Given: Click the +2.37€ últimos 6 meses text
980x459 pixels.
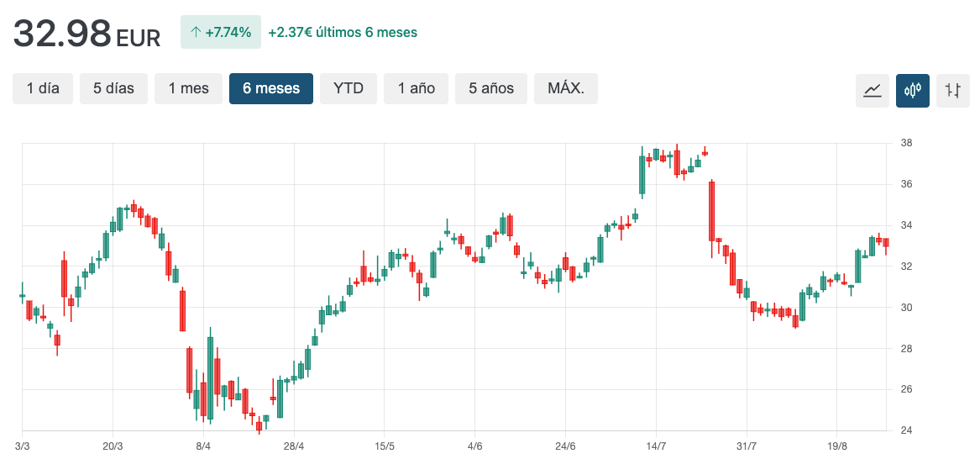Looking at the screenshot, I should coord(343,33).
